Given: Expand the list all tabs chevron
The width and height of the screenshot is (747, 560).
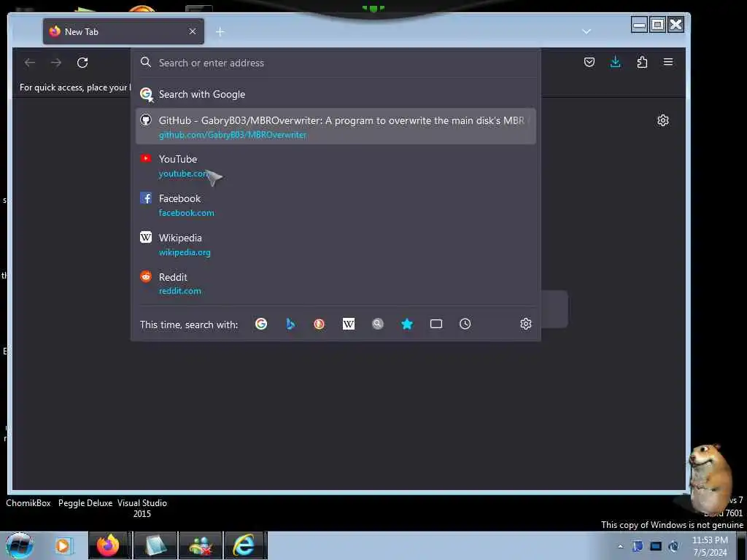Looking at the screenshot, I should pyautogui.click(x=587, y=31).
